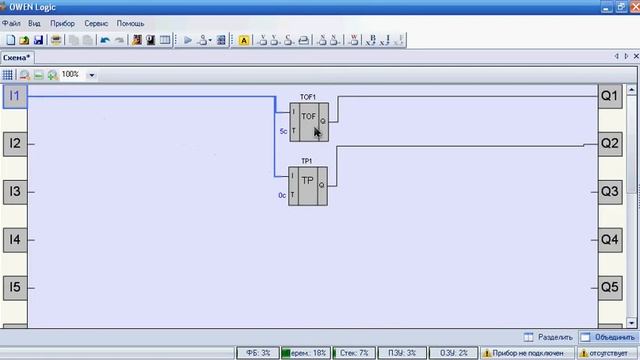Click the canvas scrollbar up arrow
The image size is (640, 360).
(631, 90)
